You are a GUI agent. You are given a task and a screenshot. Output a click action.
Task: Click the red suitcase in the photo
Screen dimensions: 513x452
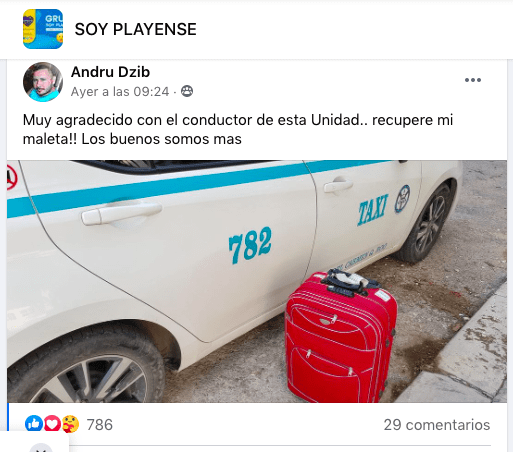[x=341, y=337]
